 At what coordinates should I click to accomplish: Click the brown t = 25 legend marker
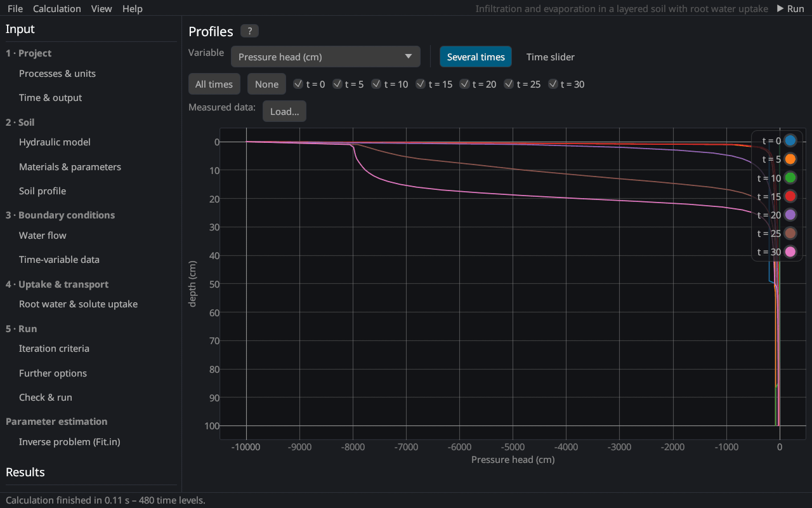coord(790,233)
